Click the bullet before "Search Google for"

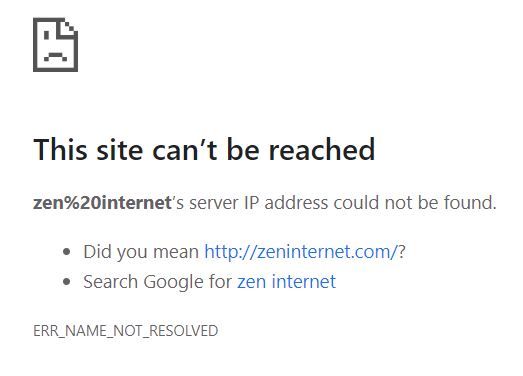tap(67, 282)
